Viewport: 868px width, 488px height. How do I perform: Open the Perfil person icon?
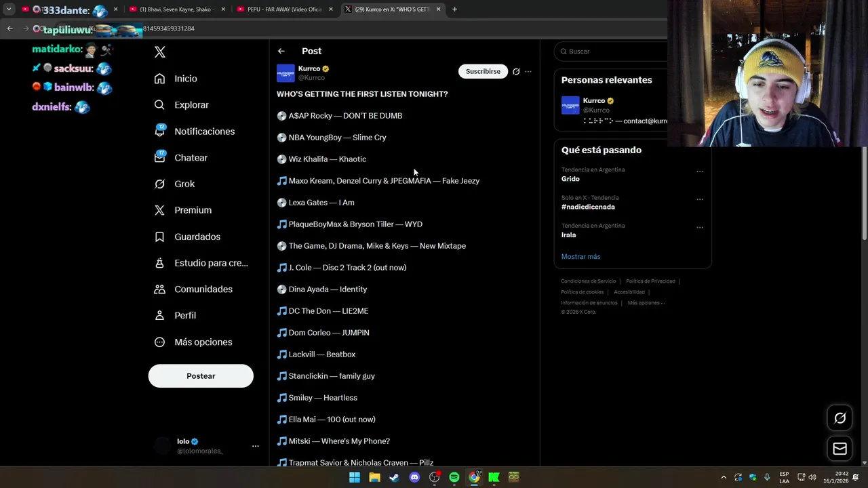coord(159,315)
